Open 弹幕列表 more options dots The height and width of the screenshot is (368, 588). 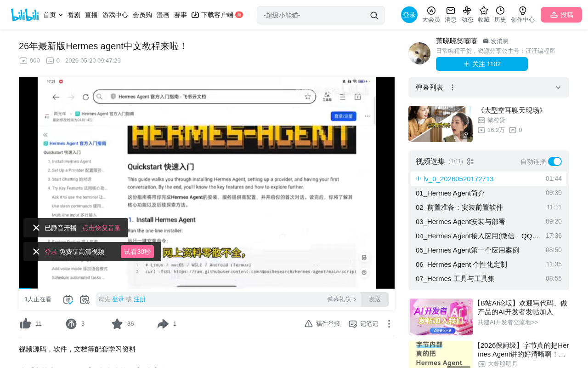coord(452,87)
